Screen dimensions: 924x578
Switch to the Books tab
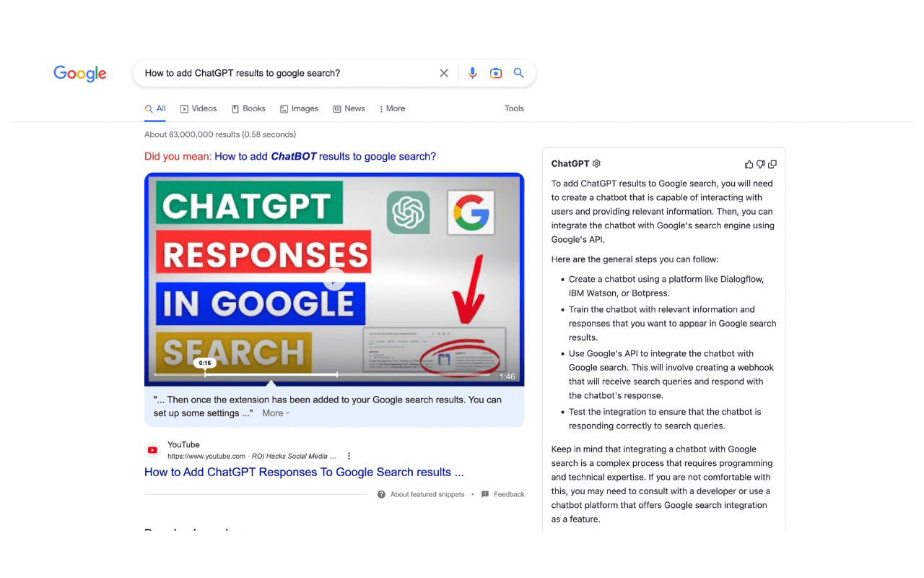(248, 108)
